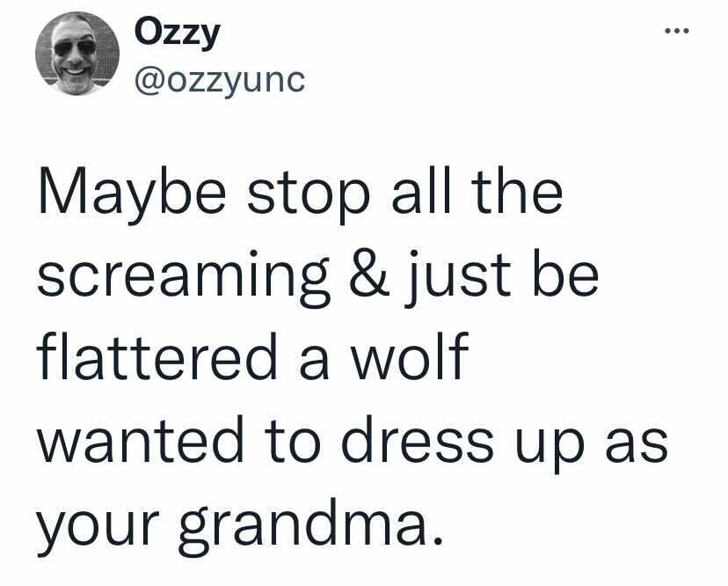The width and height of the screenshot is (728, 586).
Task: Open the profile via display name Ozzy
Action: click(x=177, y=33)
